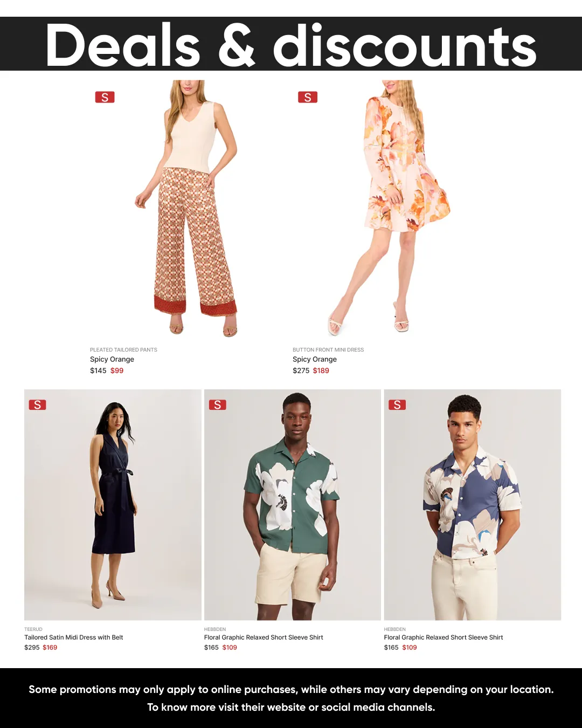
Task: Click sale badge on blue floral shirt
Action: 397,404
